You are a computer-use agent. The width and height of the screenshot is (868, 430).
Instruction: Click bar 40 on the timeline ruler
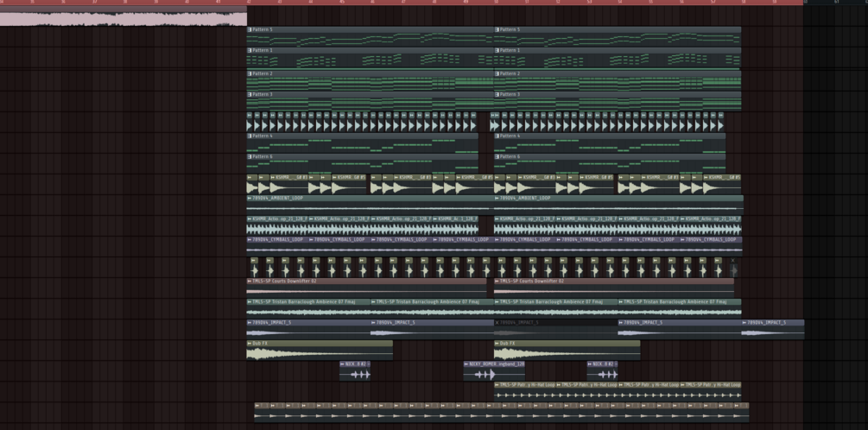pyautogui.click(x=187, y=3)
